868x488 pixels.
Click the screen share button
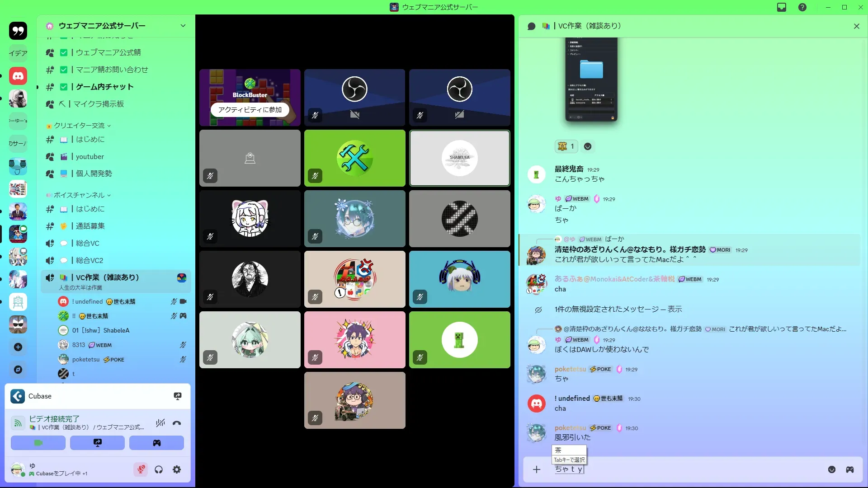97,443
